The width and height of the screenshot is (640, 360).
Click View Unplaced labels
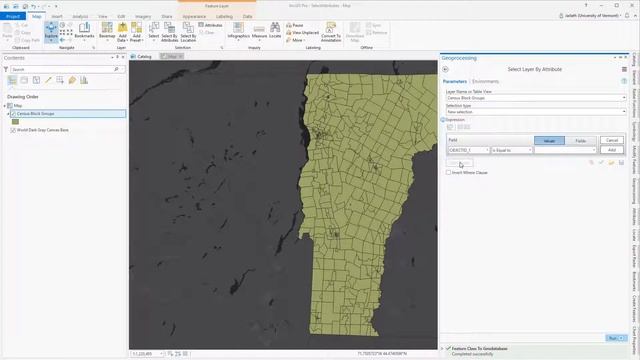pyautogui.click(x=302, y=33)
